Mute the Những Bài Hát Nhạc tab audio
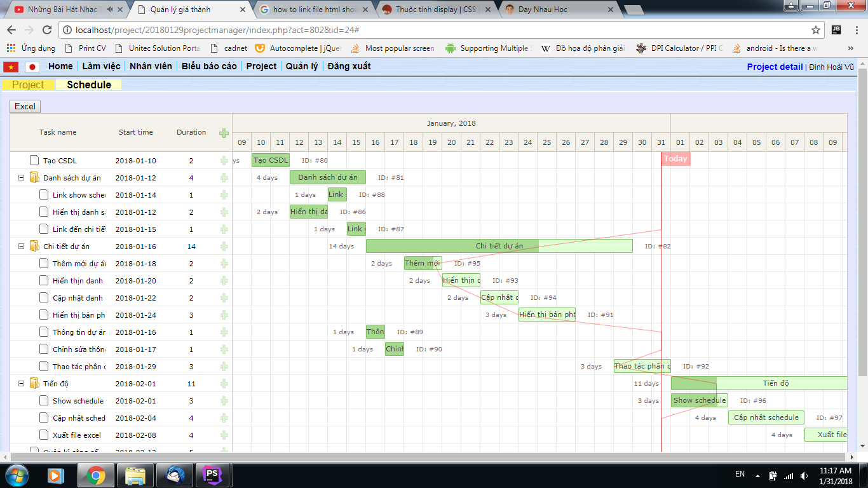868x488 pixels. pyautogui.click(x=111, y=10)
